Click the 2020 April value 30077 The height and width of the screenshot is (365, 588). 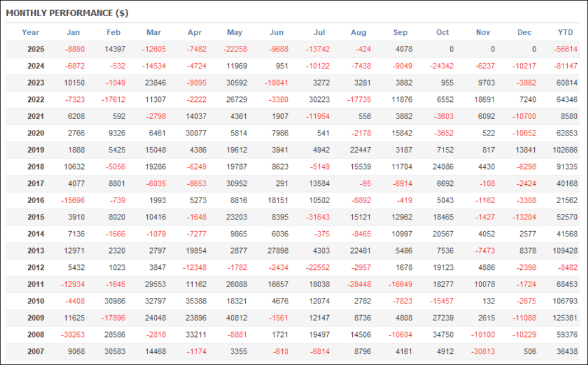[195, 133]
